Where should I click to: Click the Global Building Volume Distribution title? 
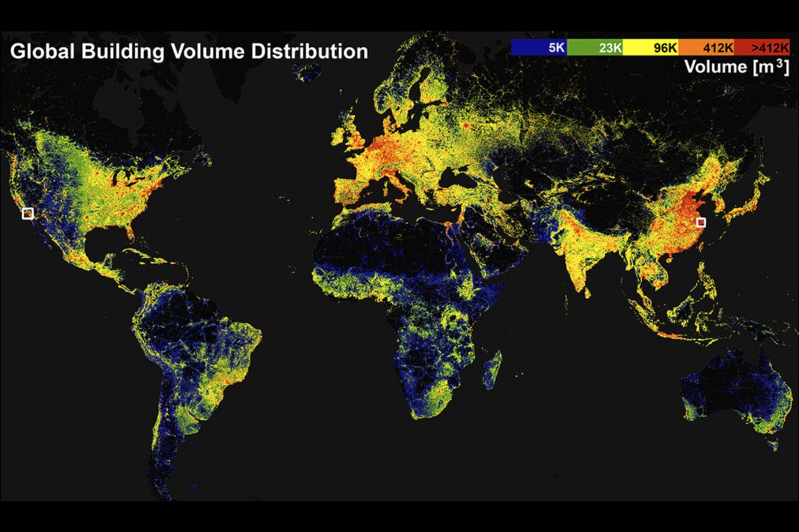[x=189, y=51]
